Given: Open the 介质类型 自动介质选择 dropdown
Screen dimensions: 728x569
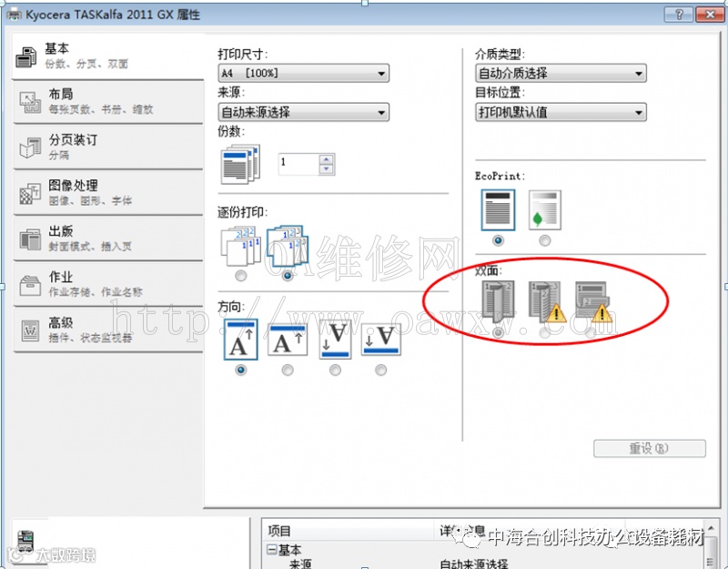Looking at the screenshot, I should point(561,74).
